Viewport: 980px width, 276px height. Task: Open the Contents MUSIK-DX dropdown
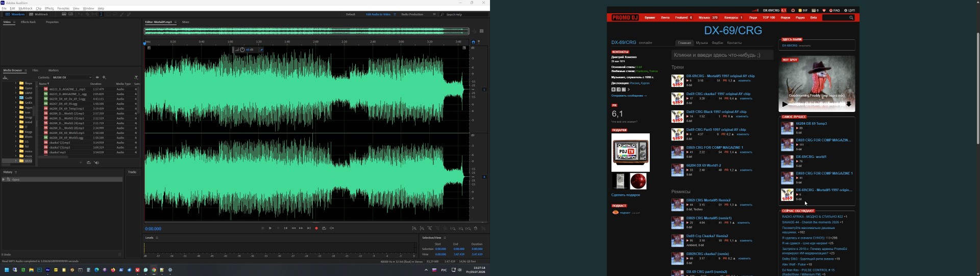[72, 77]
